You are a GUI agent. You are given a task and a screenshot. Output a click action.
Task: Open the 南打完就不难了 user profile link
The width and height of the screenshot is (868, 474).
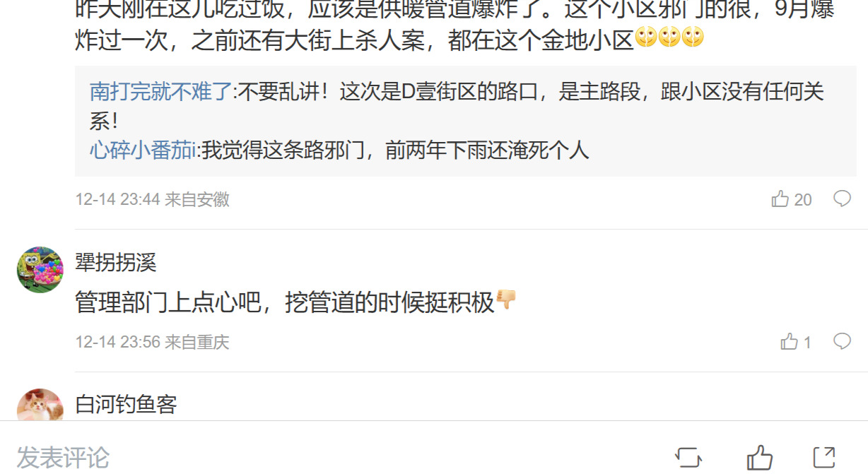click(161, 92)
